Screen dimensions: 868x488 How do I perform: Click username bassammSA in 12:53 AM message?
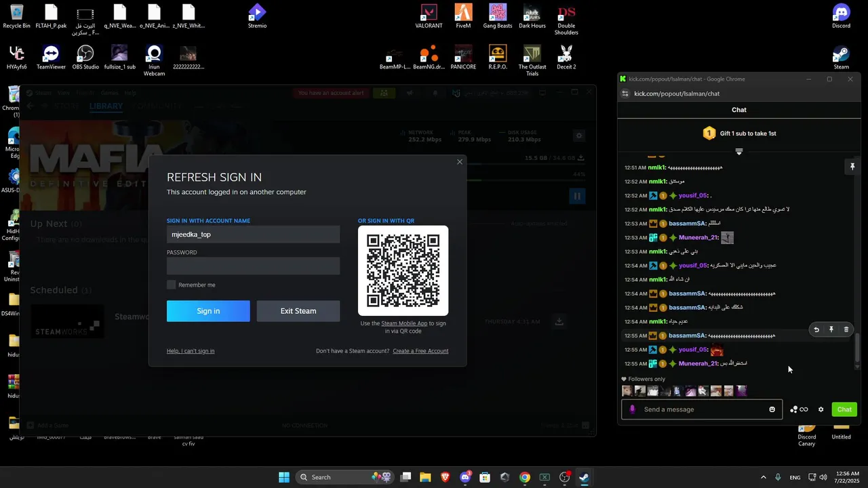pyautogui.click(x=687, y=224)
